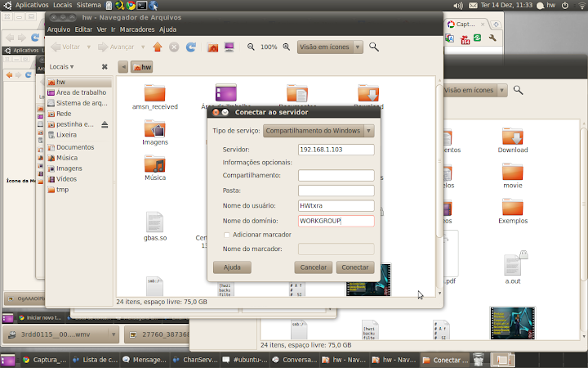This screenshot has width=588, height=368.
Task: Expand the Voltar history arrow
Action: (x=89, y=47)
